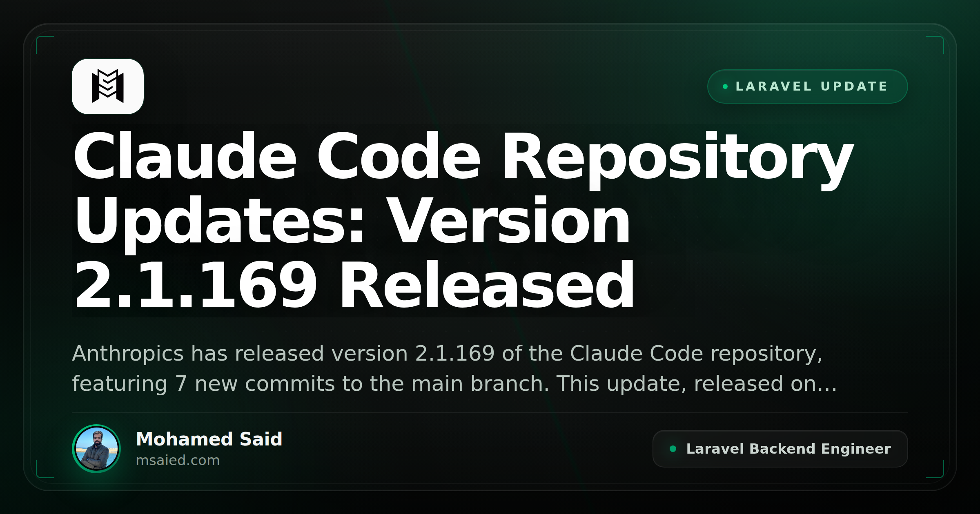Click the LARAVEL UPDATE badge
Screen dimensions: 980x514
click(807, 86)
